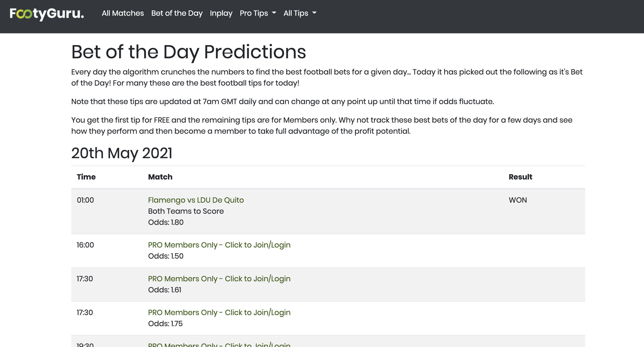Click the Pro Tips caret arrow
644x347 pixels.
[274, 12]
